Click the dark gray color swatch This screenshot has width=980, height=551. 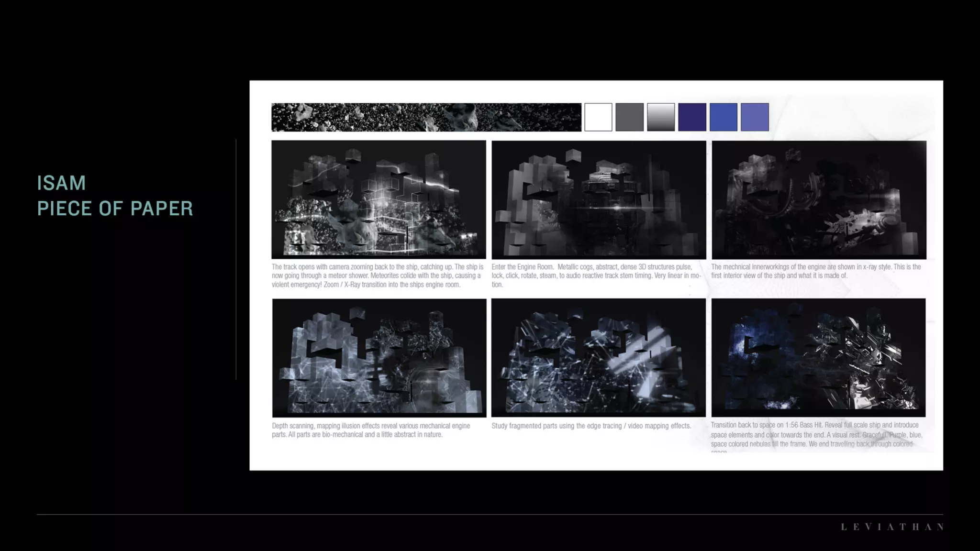pos(629,117)
